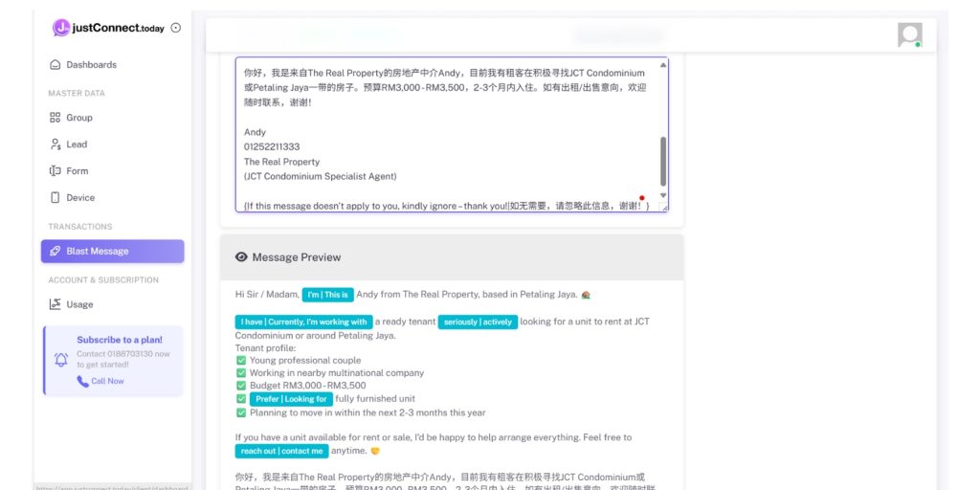Screen dimensions: 980x490
Task: Open the Blast Message page
Action: coord(113,252)
